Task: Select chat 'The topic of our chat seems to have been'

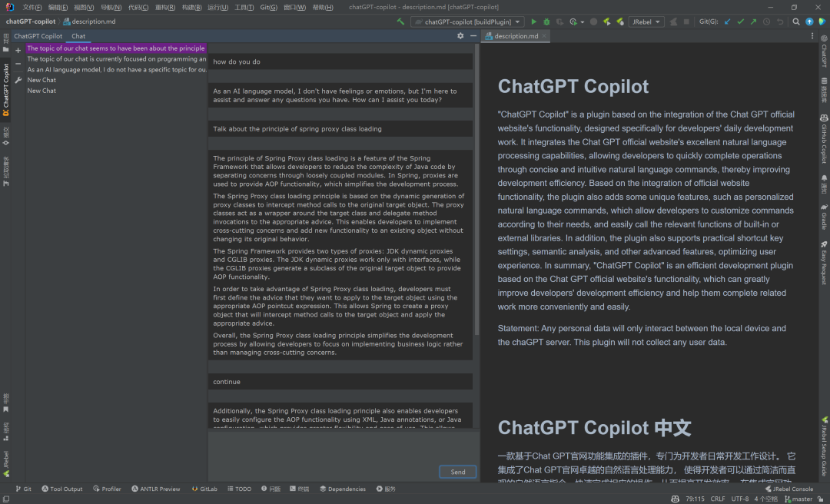Action: (x=116, y=48)
